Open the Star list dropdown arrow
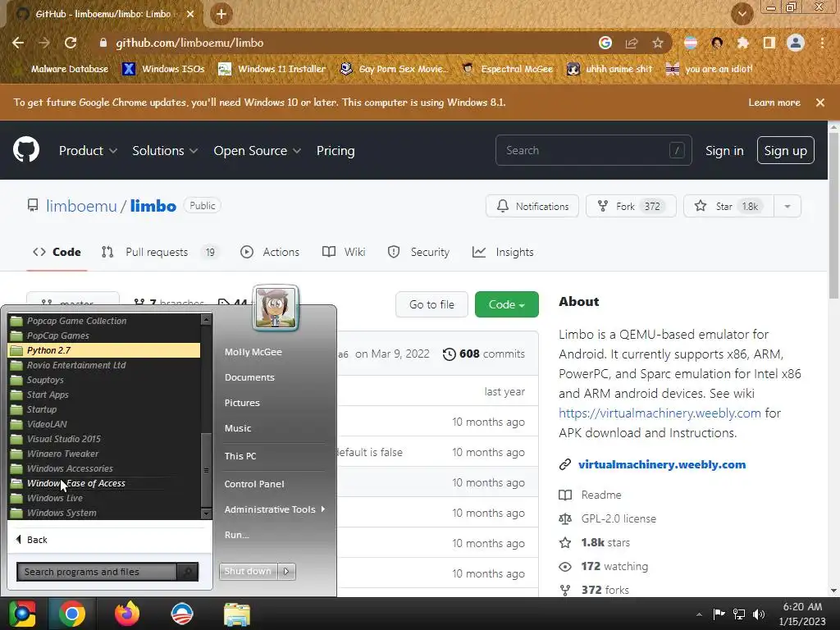This screenshot has width=840, height=630. coord(787,206)
